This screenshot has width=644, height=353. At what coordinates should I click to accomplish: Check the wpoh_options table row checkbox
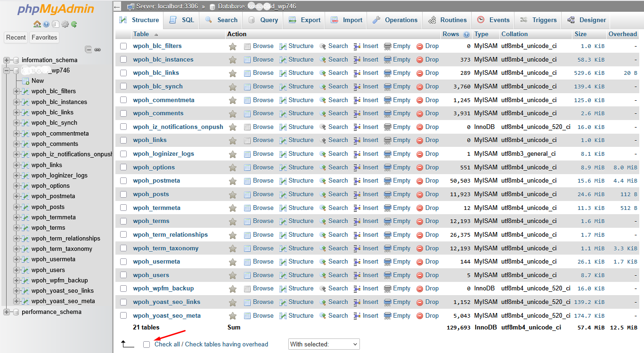(x=123, y=167)
